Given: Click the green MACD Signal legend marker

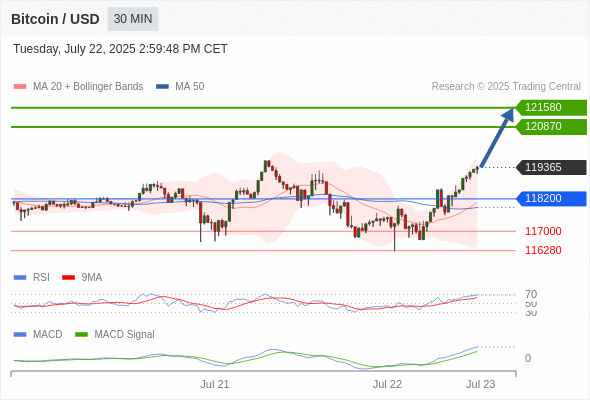Looking at the screenshot, I should tap(81, 334).
